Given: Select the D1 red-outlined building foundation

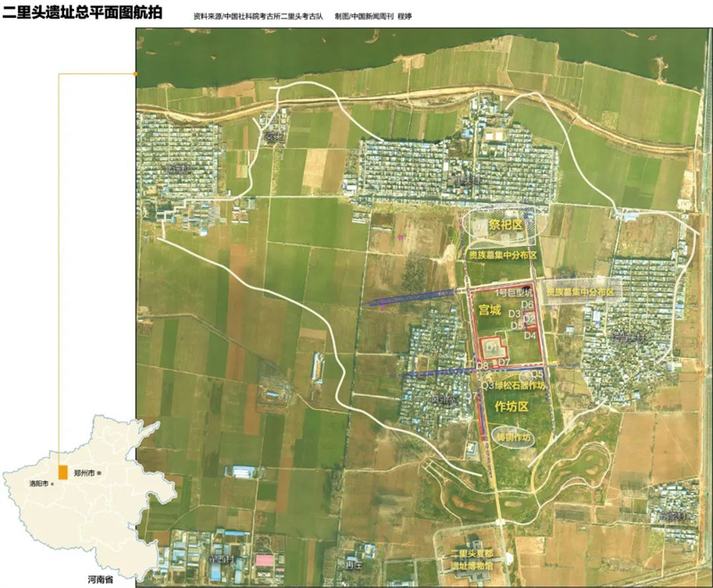Looking at the screenshot, I should click(494, 348).
